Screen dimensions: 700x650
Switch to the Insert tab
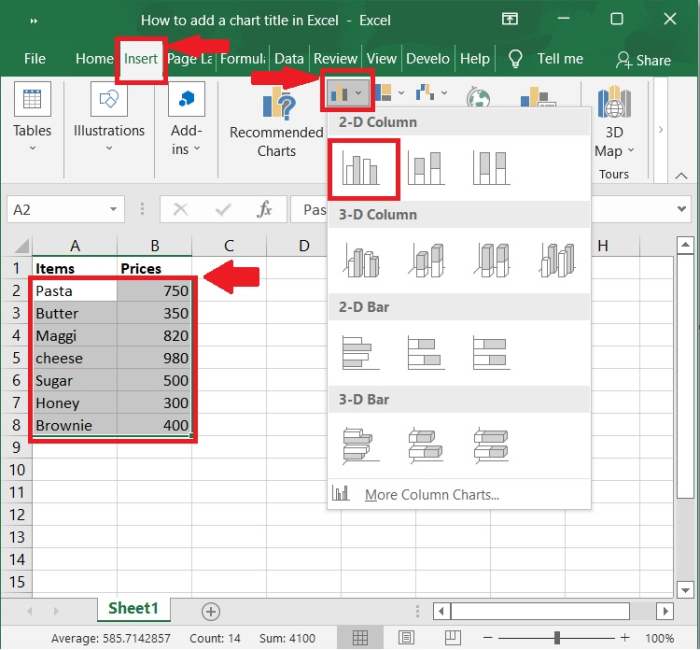[141, 58]
